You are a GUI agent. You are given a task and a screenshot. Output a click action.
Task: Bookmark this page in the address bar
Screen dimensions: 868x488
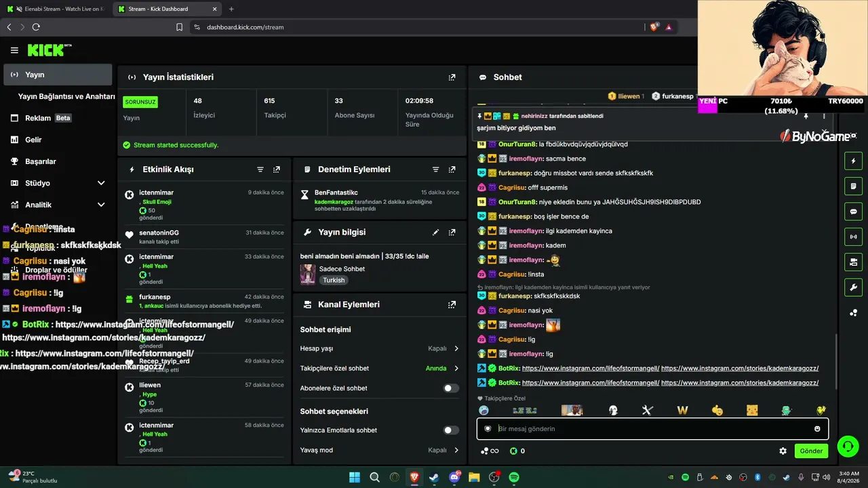pyautogui.click(x=179, y=27)
